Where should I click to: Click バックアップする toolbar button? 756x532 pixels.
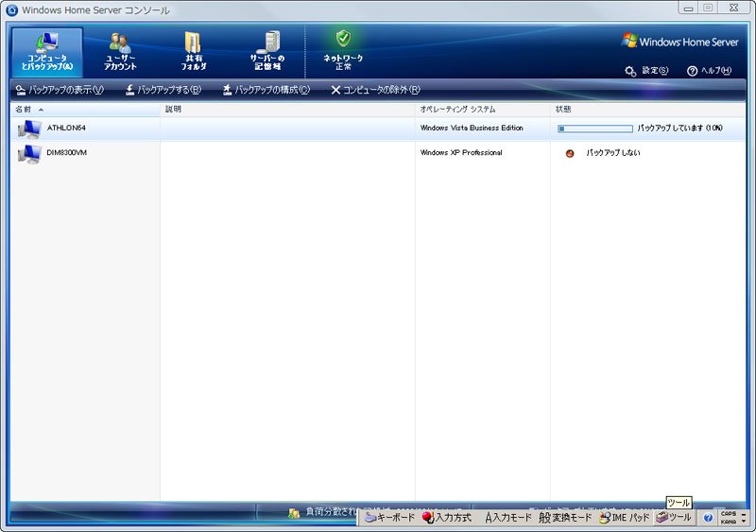[x=163, y=90]
